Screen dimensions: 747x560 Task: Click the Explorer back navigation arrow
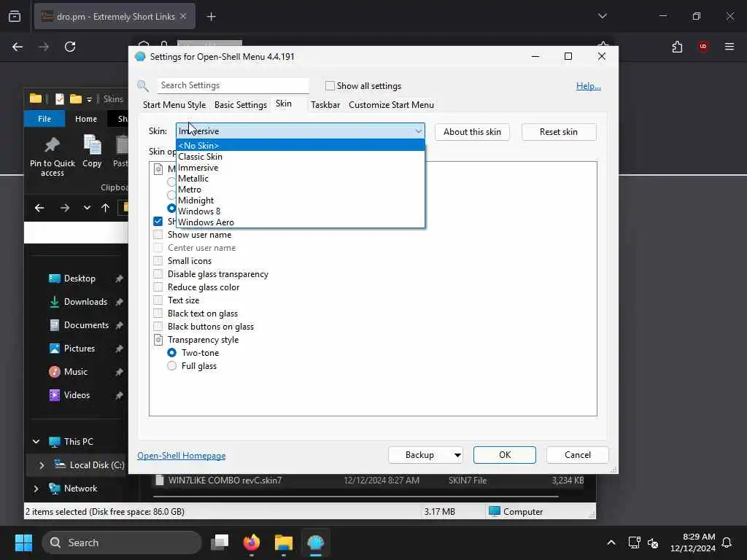39,208
